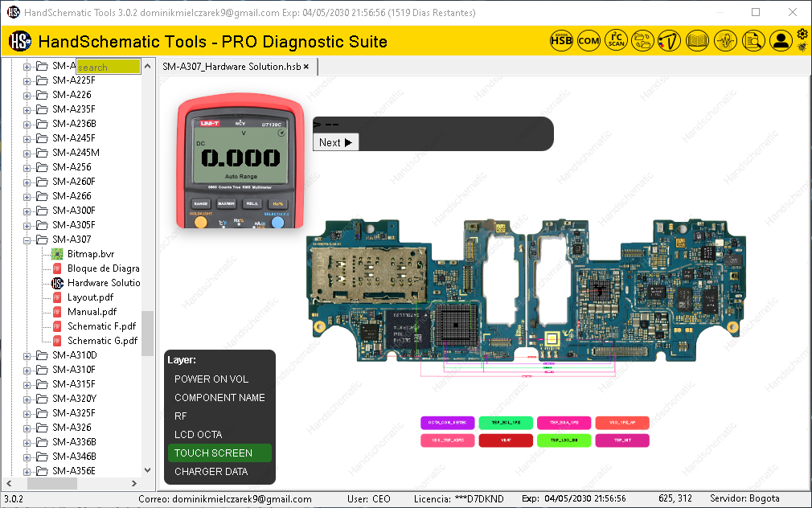The height and width of the screenshot is (508, 812).
Task: Click the UNI-T multimeter image
Action: point(240,161)
